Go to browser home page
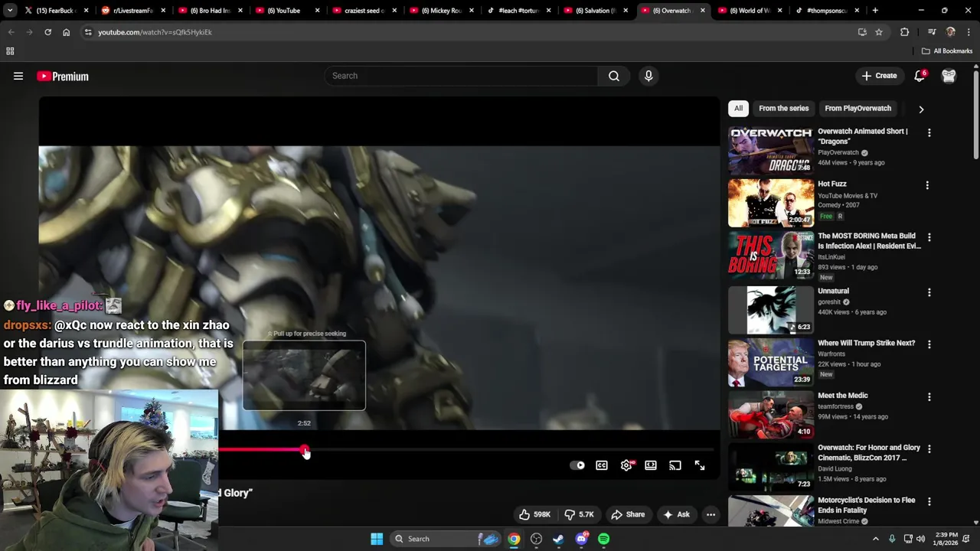 click(x=66, y=32)
